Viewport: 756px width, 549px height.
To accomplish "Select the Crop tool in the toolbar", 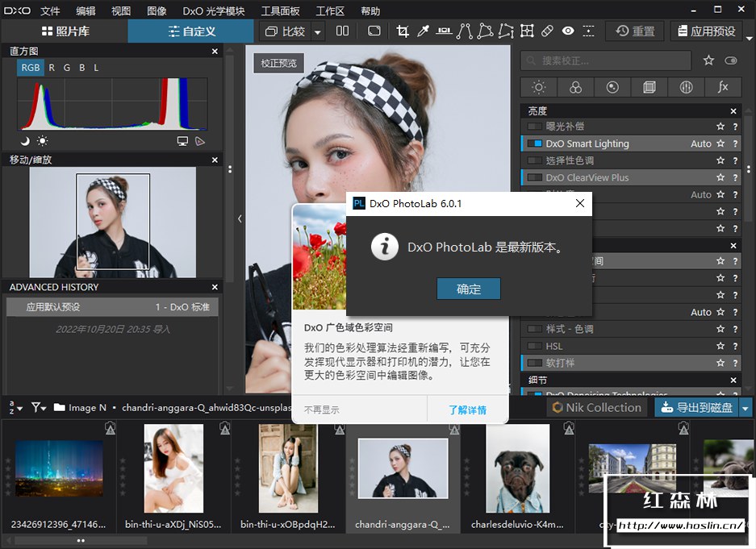I will 403,31.
